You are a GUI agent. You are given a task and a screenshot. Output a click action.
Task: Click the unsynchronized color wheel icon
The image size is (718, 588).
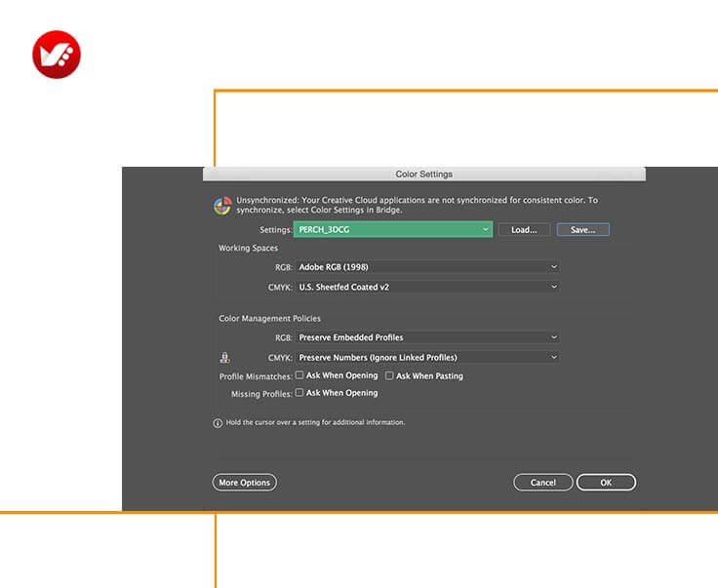(222, 206)
